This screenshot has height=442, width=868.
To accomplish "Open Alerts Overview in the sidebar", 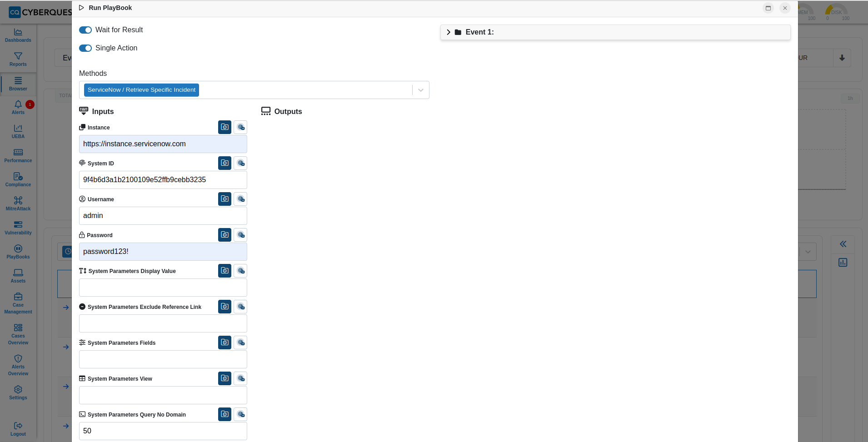I will [x=18, y=365].
